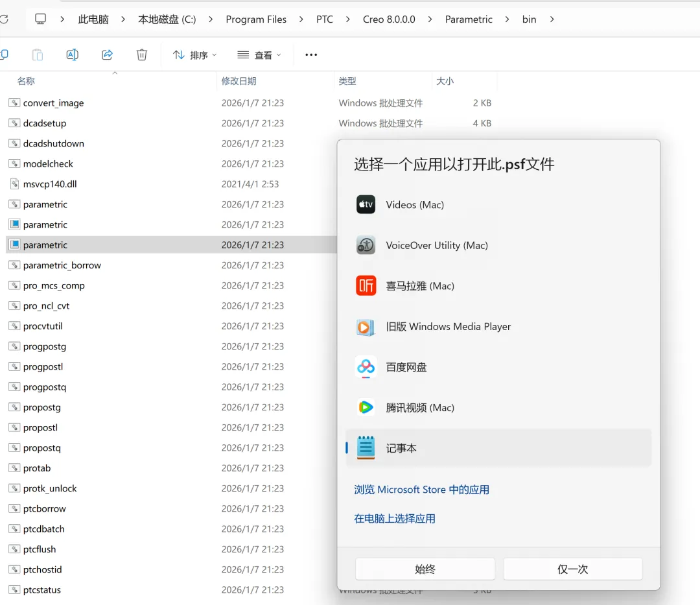Click the 仅一次 just once button
This screenshot has width=700, height=605.
point(573,569)
